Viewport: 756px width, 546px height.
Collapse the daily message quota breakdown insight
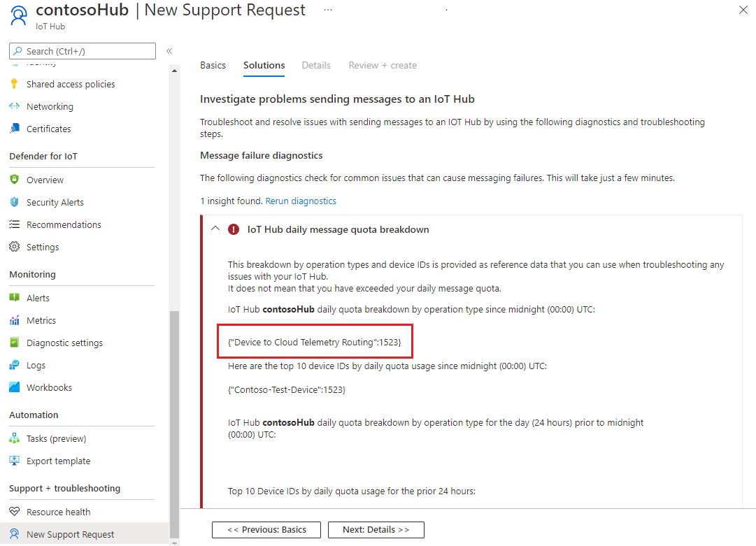click(215, 228)
